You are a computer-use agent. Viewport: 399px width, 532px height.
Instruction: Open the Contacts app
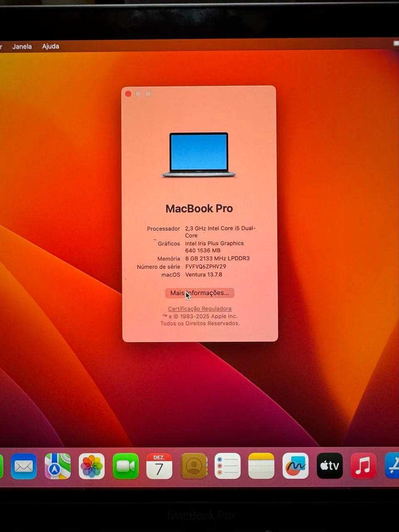point(193,466)
